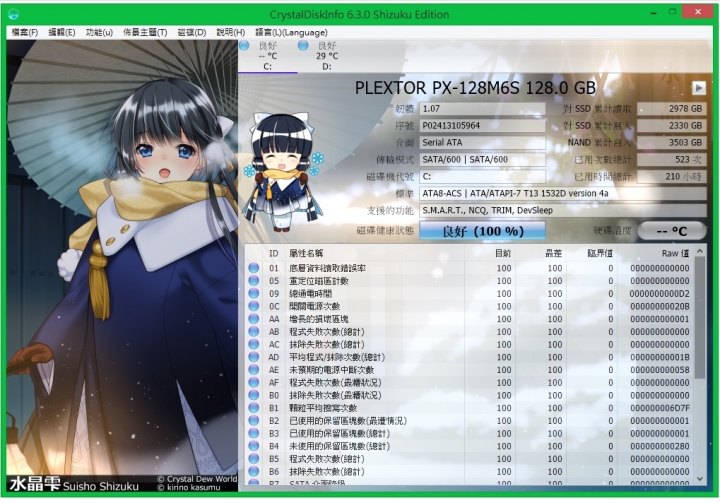The image size is (720, 503).
Task: Click status orb for attribute AA
Action: [x=253, y=319]
